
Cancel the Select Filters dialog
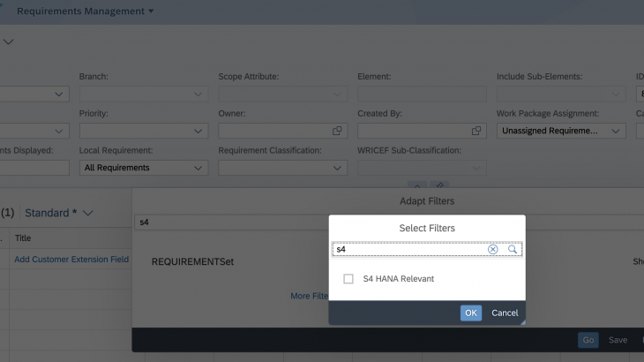pyautogui.click(x=505, y=313)
